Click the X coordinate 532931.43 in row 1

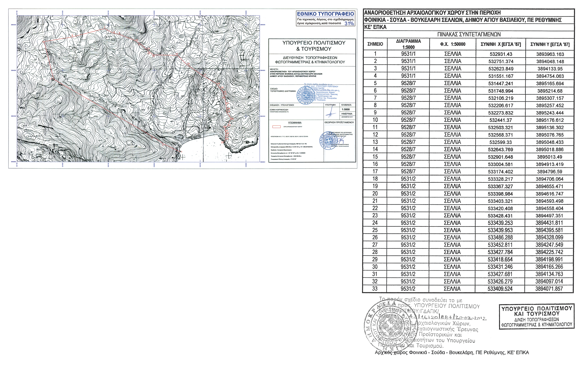click(x=501, y=54)
